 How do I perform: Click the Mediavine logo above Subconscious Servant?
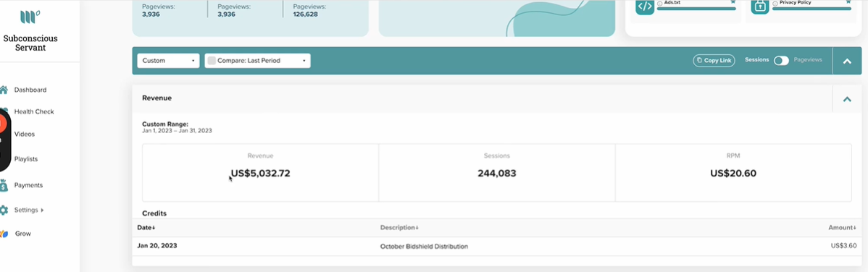(30, 17)
